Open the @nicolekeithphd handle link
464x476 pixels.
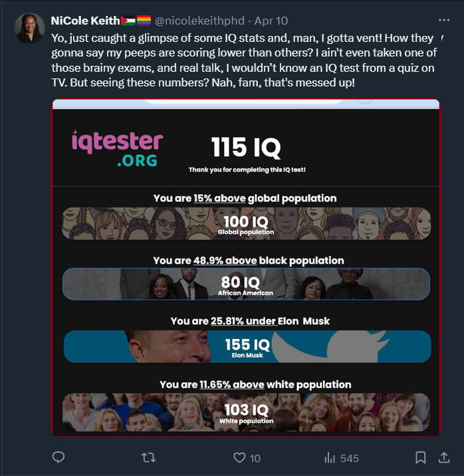click(199, 21)
